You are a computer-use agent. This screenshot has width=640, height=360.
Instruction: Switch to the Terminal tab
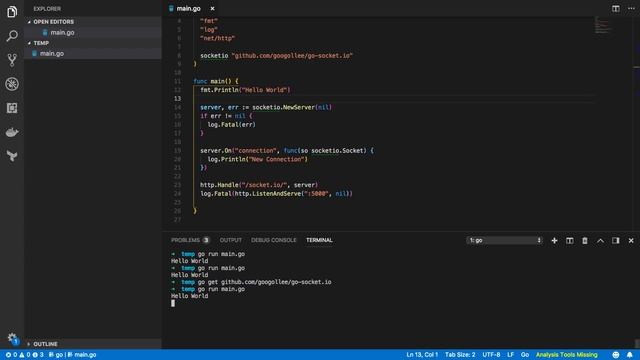(x=319, y=240)
